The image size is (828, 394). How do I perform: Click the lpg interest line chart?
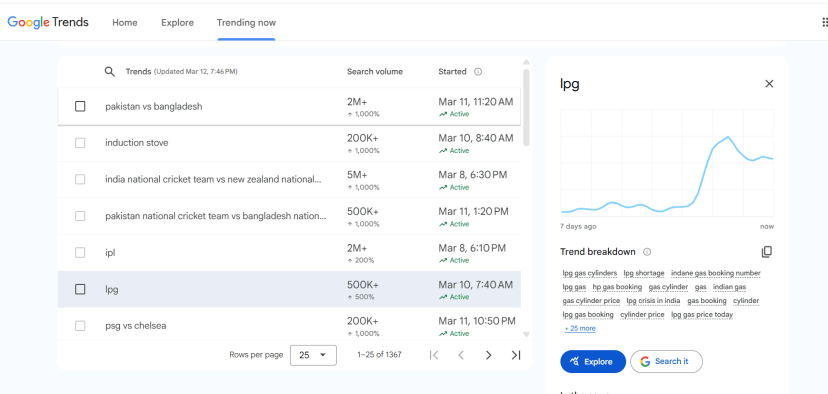pyautogui.click(x=667, y=163)
